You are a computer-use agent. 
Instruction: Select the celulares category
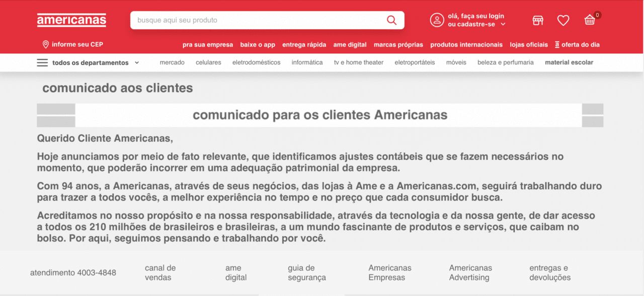208,62
